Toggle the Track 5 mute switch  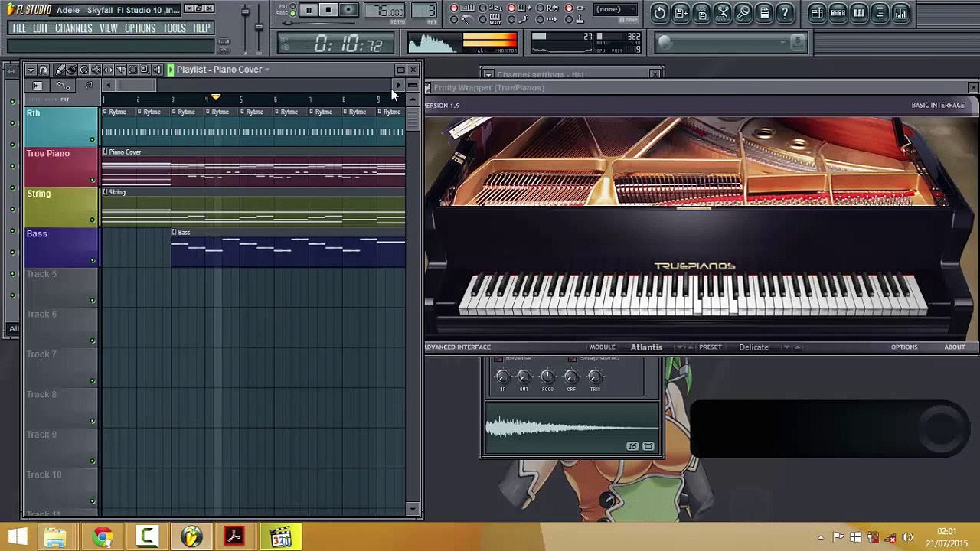coord(93,300)
